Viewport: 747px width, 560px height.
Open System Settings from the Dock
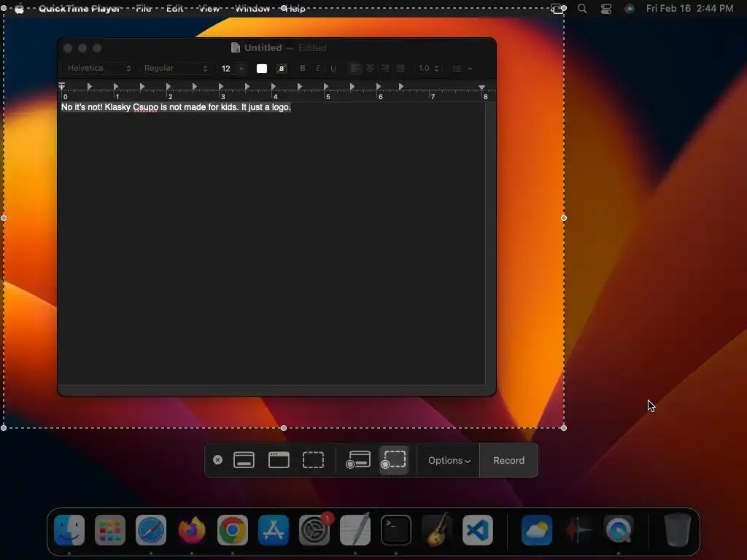click(314, 530)
